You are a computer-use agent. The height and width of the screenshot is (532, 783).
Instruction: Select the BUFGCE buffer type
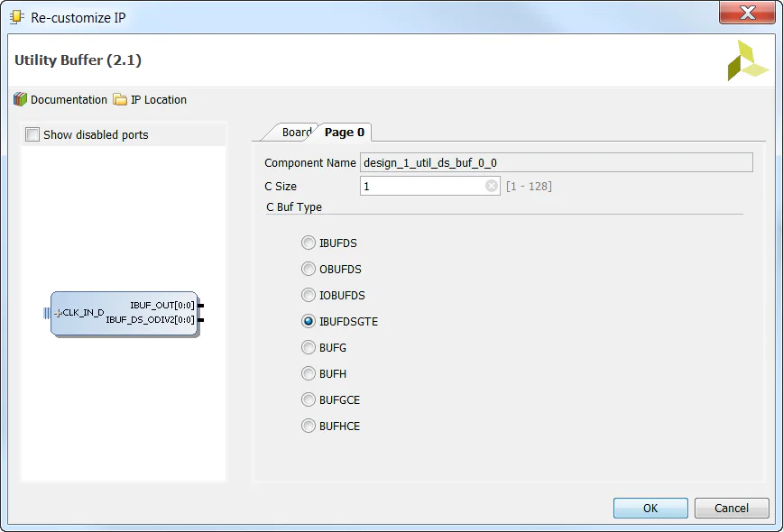click(x=308, y=399)
